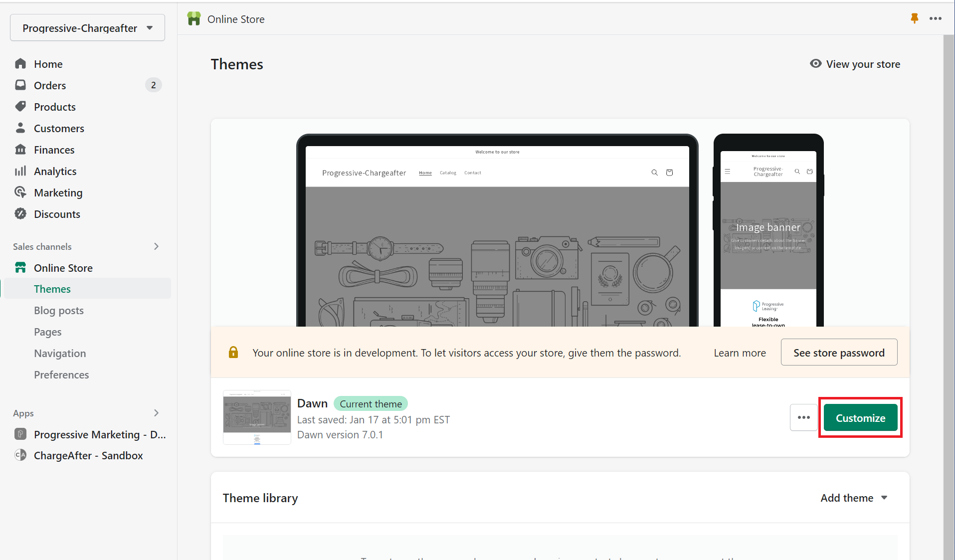Image resolution: width=955 pixels, height=560 pixels.
Task: Click the Marketing target icon
Action: point(20,192)
